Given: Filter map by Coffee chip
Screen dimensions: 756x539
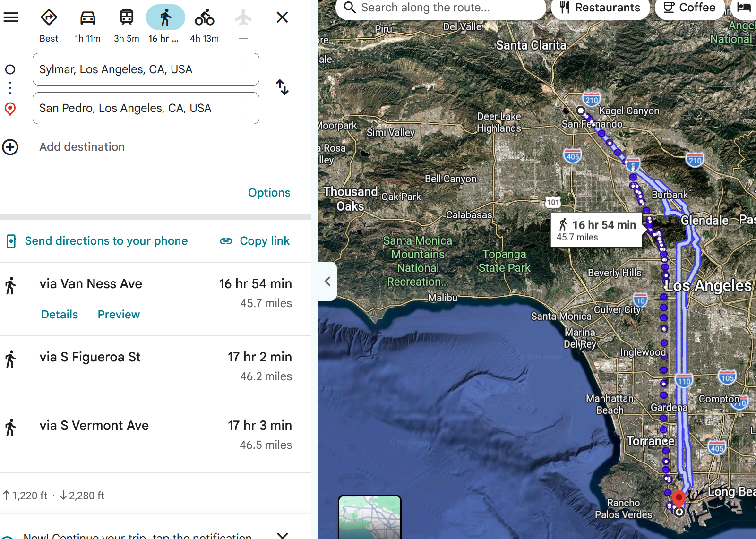Looking at the screenshot, I should pos(689,8).
